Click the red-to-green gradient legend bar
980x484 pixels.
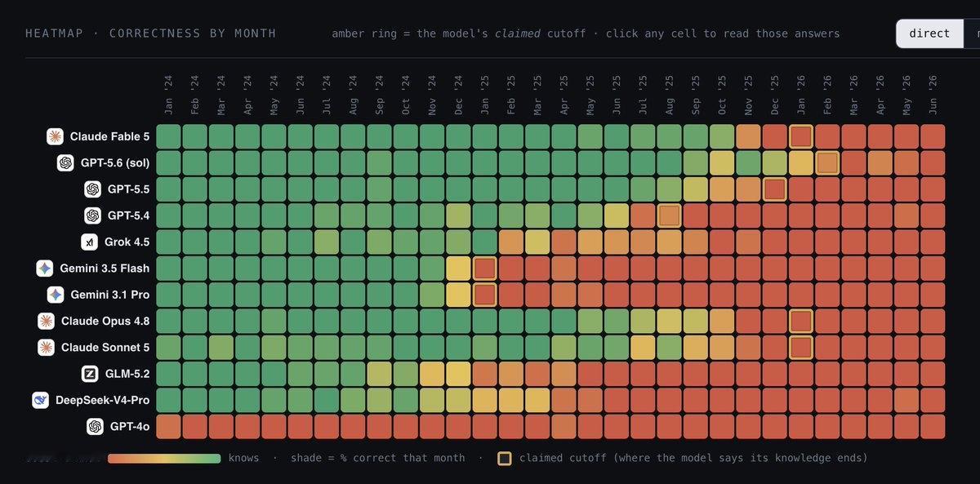(164, 458)
